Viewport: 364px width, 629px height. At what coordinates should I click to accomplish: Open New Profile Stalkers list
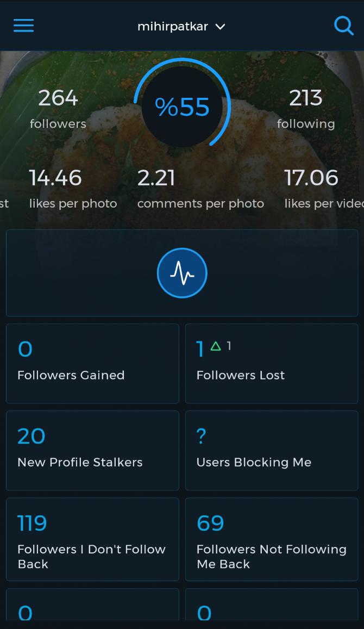[x=92, y=450]
